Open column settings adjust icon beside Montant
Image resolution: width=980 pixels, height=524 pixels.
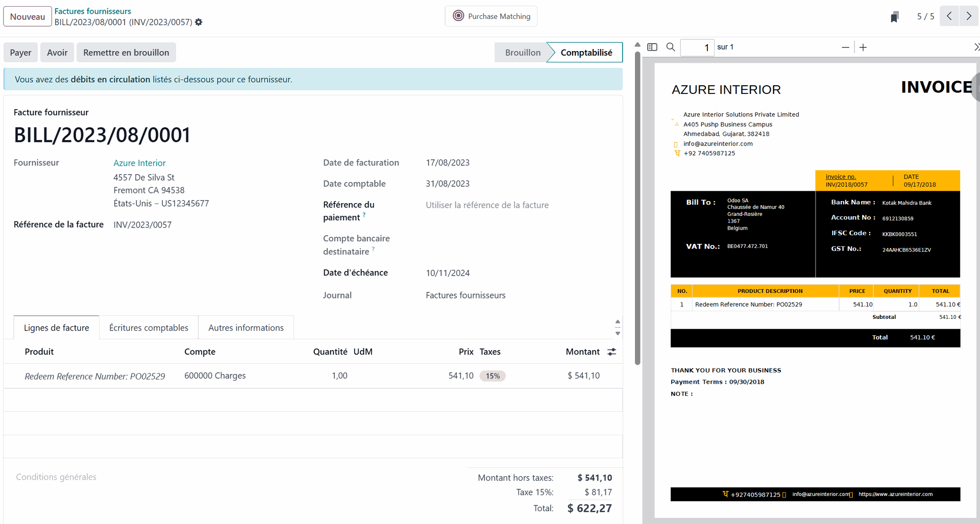(611, 352)
